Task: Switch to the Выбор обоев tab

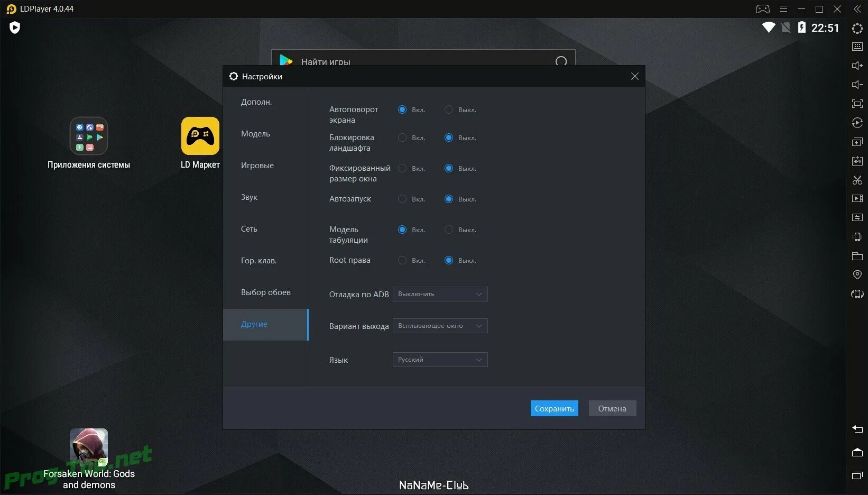Action: (265, 292)
